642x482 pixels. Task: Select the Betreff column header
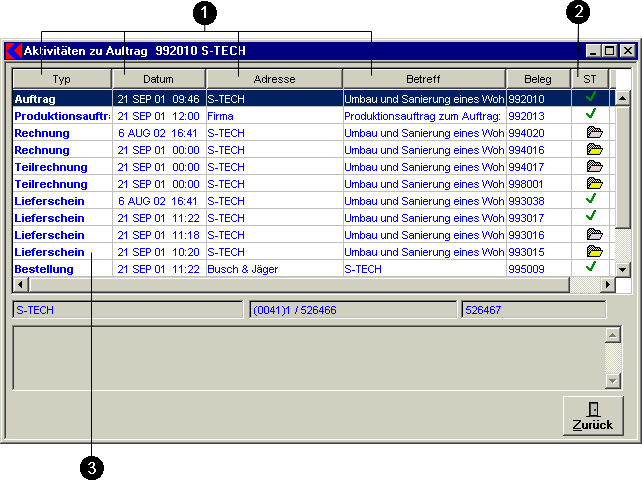tap(423, 78)
